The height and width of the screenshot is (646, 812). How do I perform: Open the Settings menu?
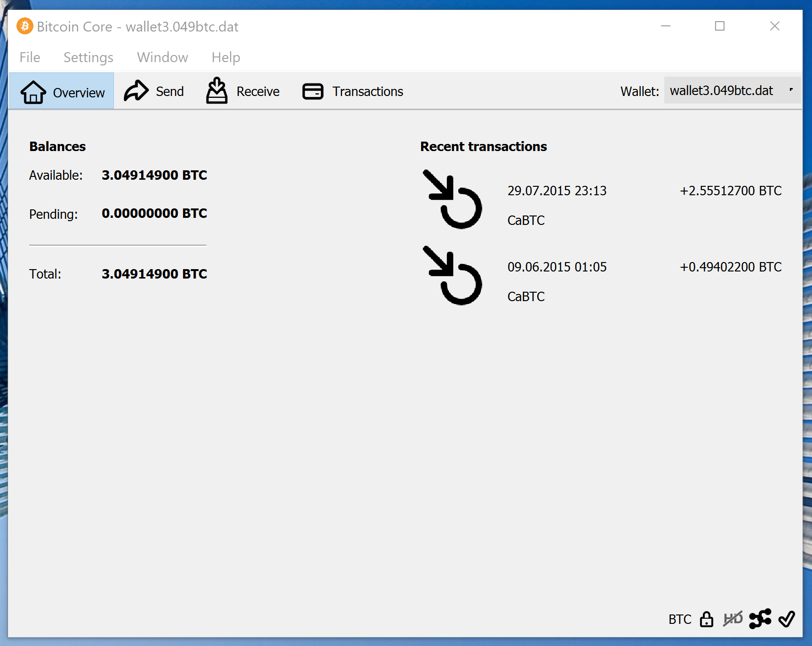tap(88, 57)
